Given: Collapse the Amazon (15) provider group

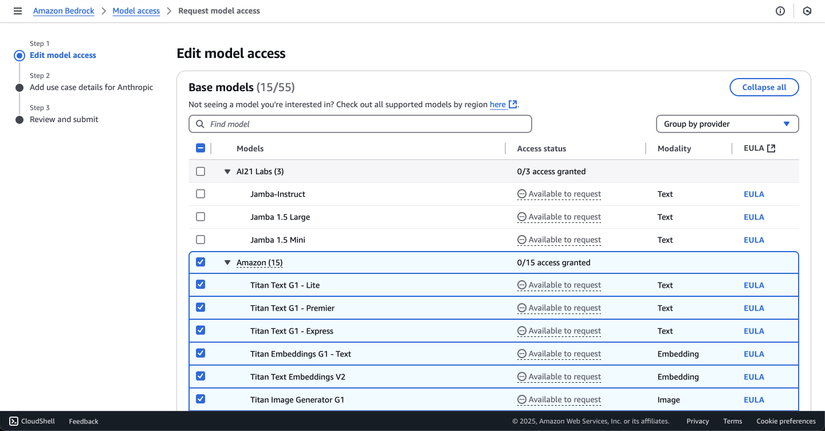Looking at the screenshot, I should [227, 263].
